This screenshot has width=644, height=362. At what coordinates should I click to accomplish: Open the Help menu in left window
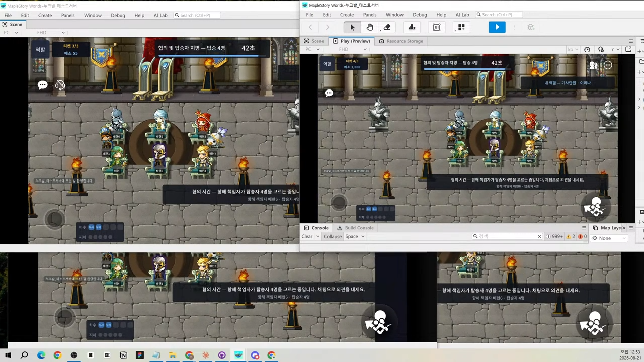coord(139,15)
